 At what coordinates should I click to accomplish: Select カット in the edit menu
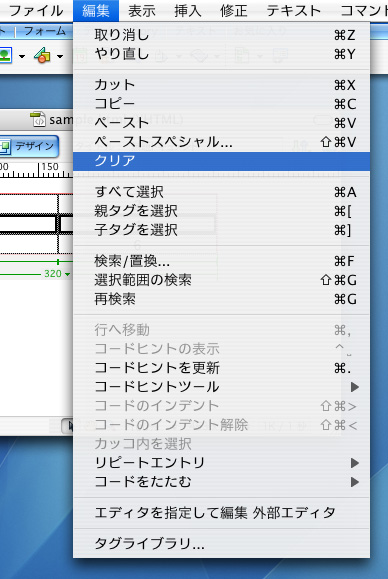[x=222, y=85]
